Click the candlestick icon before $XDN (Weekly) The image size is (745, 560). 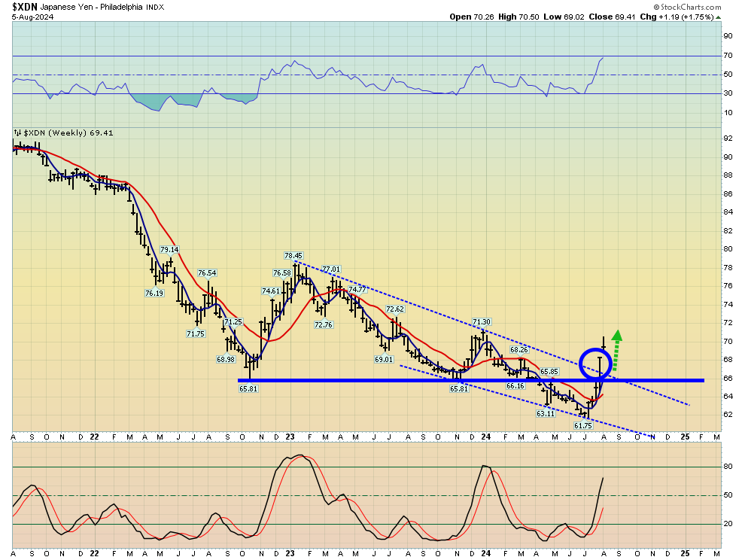pos(17,132)
